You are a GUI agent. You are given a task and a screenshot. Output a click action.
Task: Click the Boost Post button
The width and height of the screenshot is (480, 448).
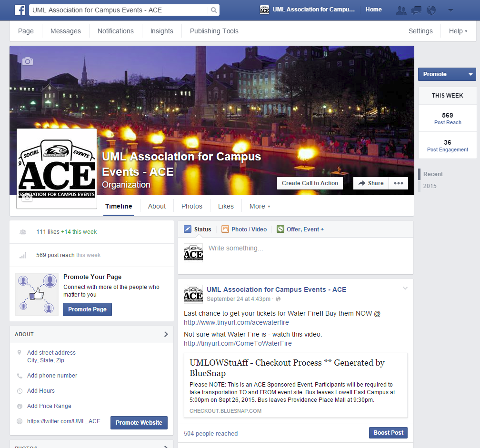pyautogui.click(x=388, y=433)
